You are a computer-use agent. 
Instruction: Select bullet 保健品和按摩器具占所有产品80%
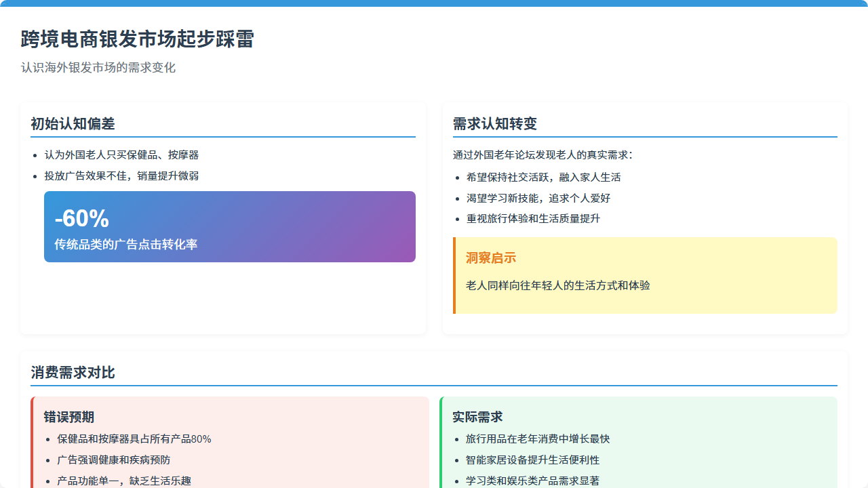[134, 439]
